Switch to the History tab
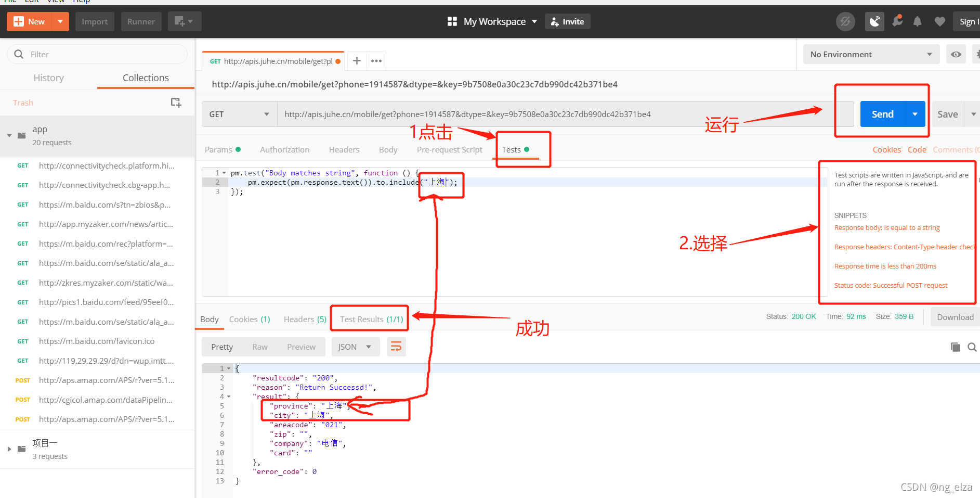The height and width of the screenshot is (498, 980). coord(48,78)
